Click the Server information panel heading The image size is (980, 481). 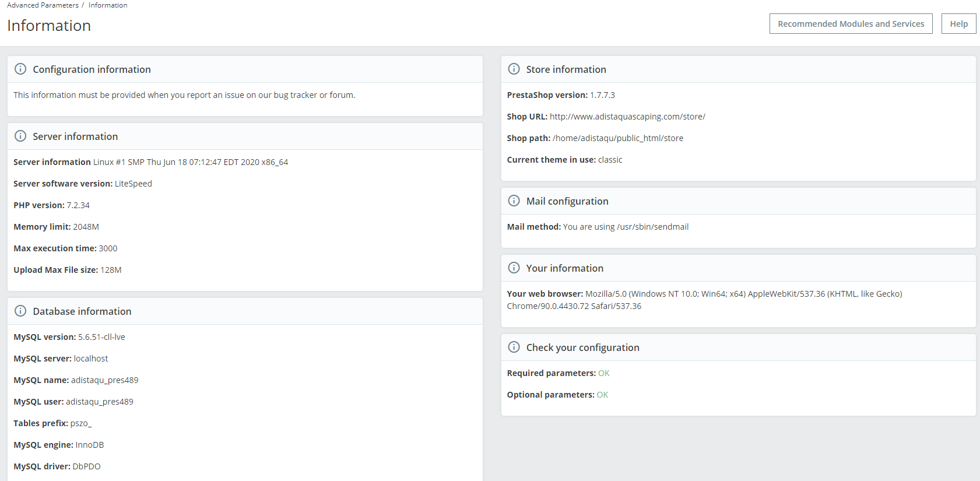click(75, 136)
